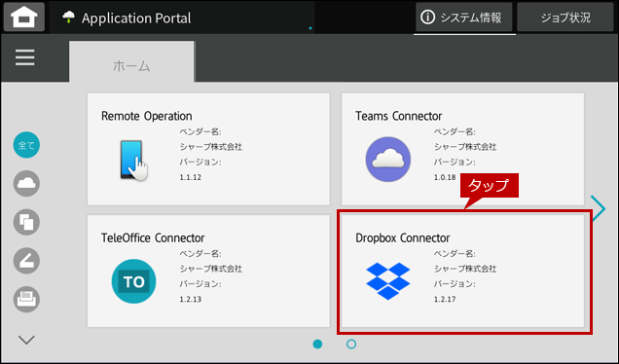Select the cloud category sidebar icon
The height and width of the screenshot is (364, 619).
26,184
